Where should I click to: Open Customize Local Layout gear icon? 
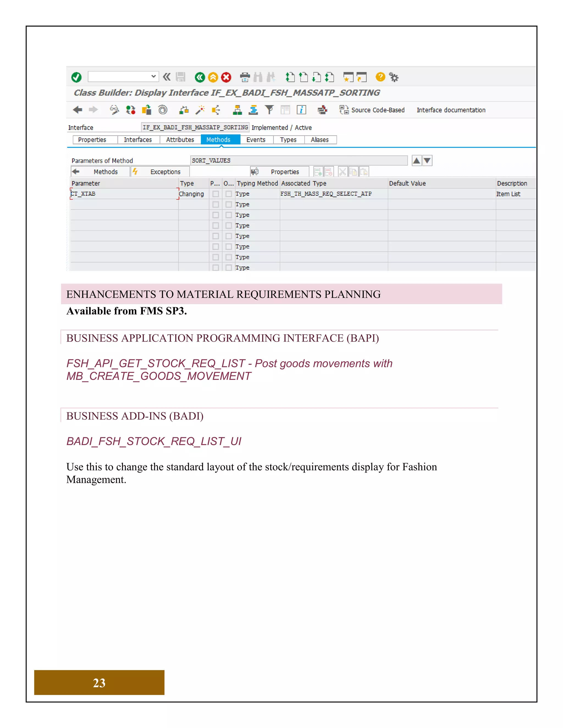[x=394, y=77]
